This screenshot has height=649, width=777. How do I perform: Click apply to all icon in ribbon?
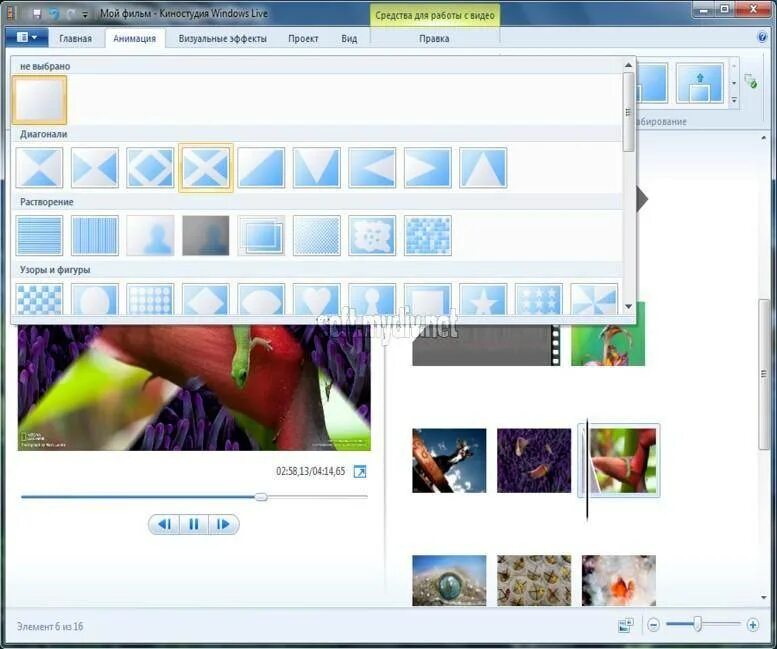pyautogui.click(x=751, y=81)
